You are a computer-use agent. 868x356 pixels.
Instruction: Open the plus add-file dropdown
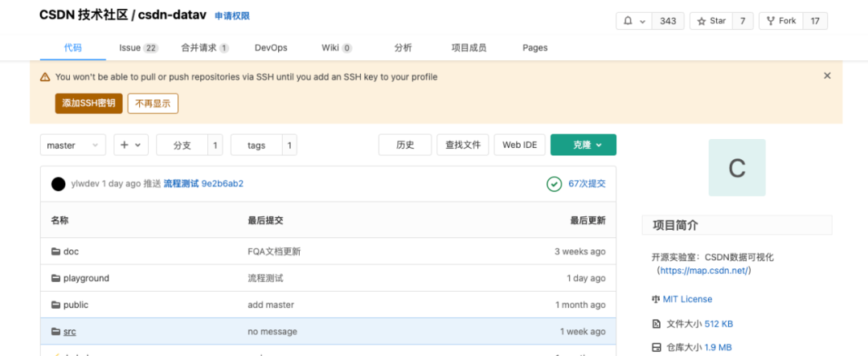coord(131,145)
